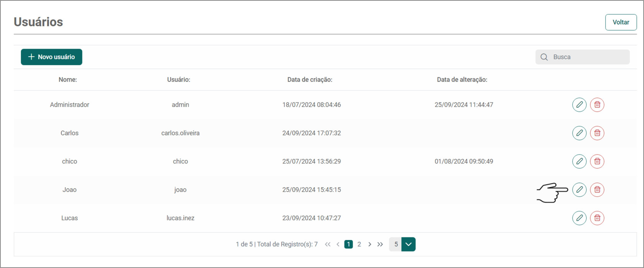The height and width of the screenshot is (268, 644).
Task: Edit the Administrador user with pencil icon
Action: click(579, 105)
